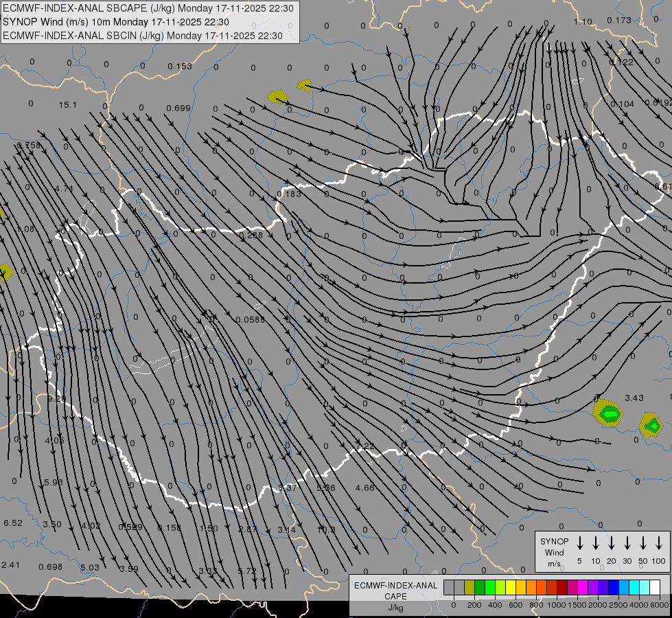Viewport: 672px width, 618px height.
Task: Click the SBCAPE layer title line
Action: point(148,8)
